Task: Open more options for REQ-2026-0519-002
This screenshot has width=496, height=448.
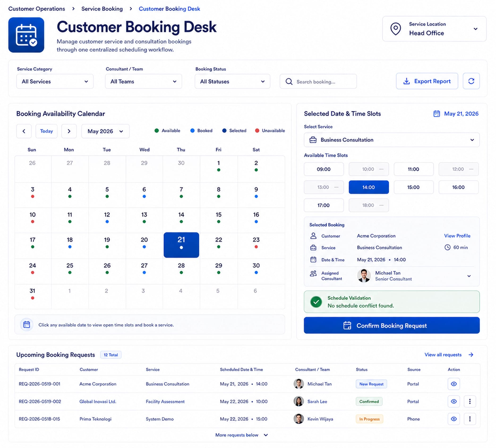Action: tap(470, 401)
